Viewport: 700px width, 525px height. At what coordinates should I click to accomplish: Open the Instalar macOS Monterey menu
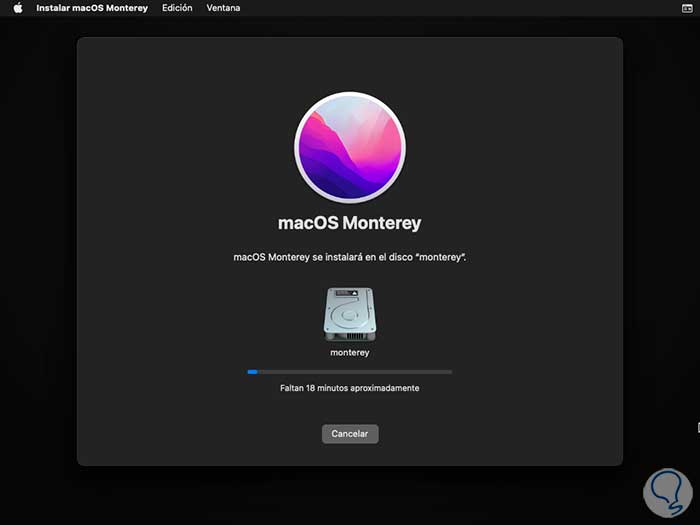pos(92,8)
